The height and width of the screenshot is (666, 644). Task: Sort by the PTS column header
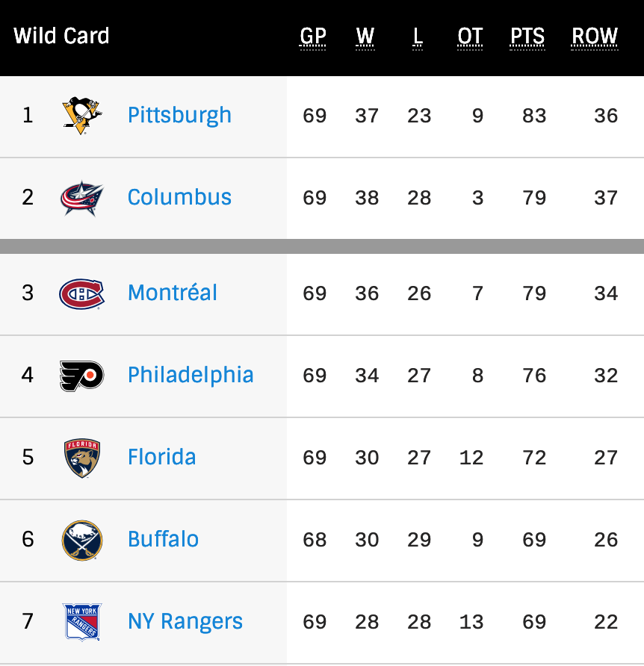click(x=527, y=36)
